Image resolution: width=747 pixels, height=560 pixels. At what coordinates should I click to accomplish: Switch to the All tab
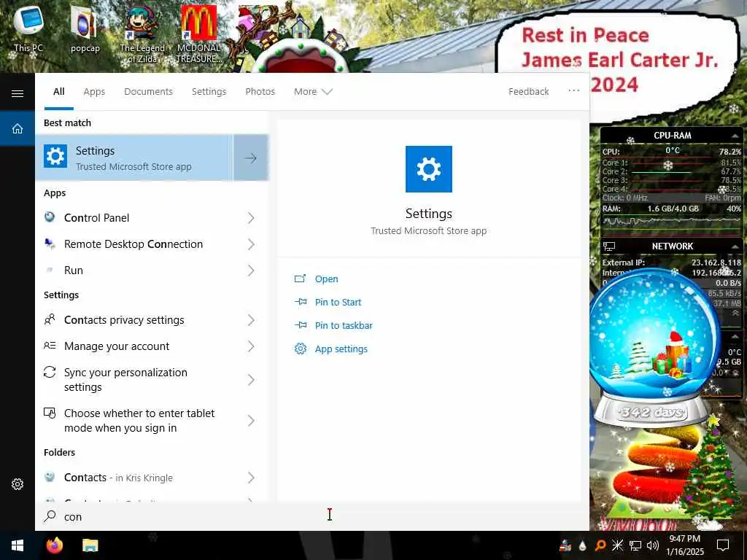pyautogui.click(x=58, y=91)
